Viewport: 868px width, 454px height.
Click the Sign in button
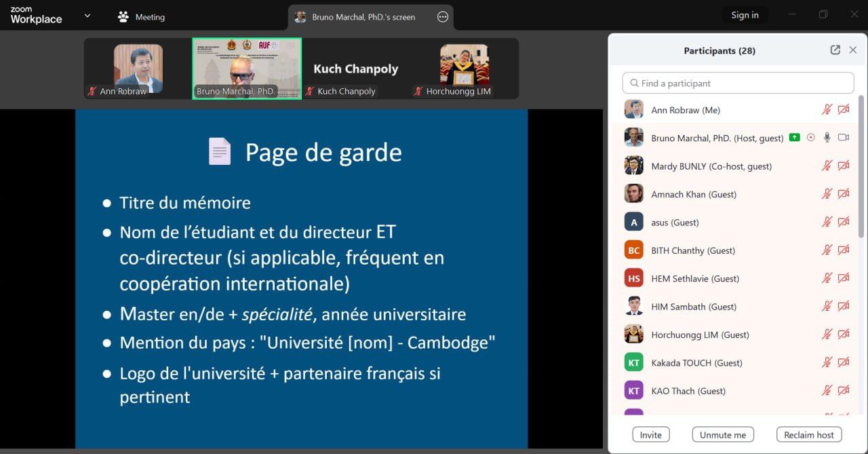point(745,16)
